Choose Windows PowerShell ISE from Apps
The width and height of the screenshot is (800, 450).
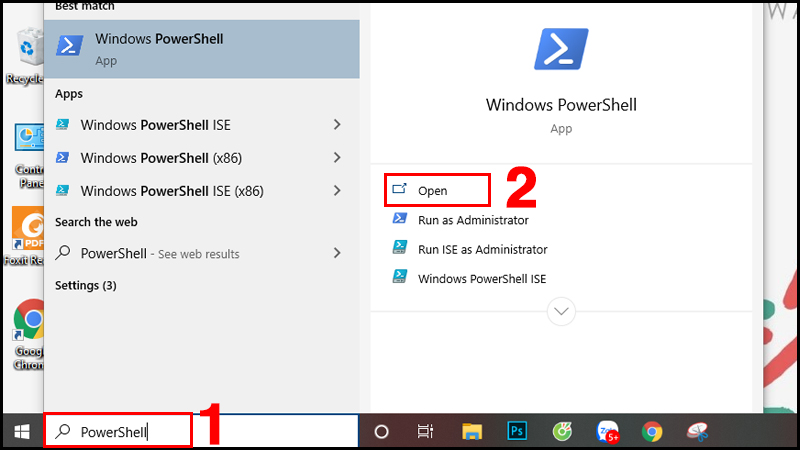(202, 124)
